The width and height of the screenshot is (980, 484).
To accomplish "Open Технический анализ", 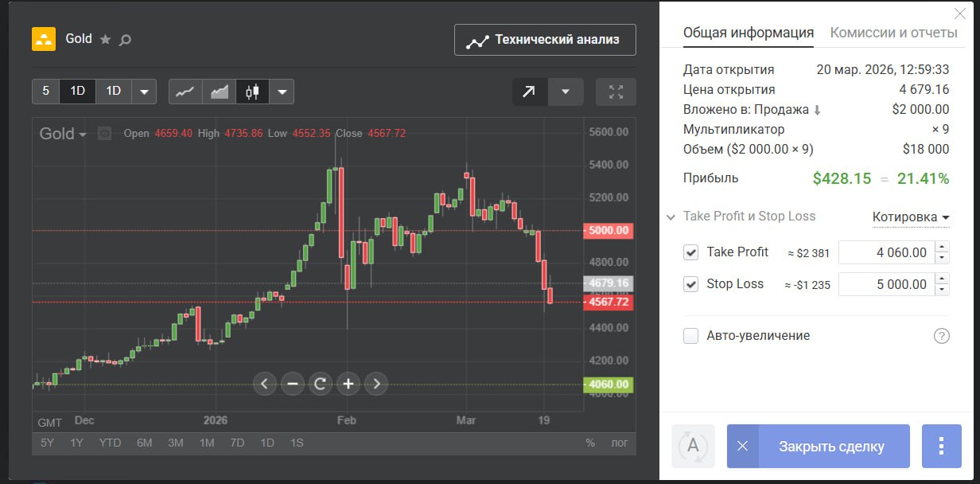I will tap(545, 40).
